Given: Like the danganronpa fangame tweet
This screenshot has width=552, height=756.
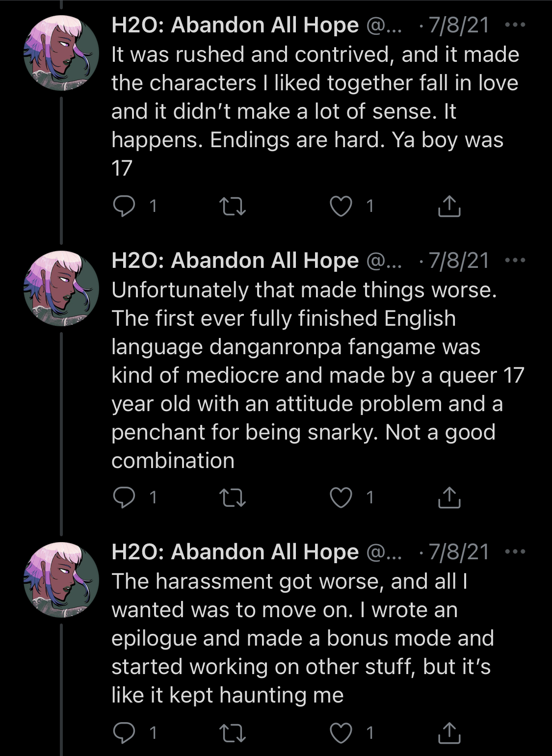Looking at the screenshot, I should (341, 497).
